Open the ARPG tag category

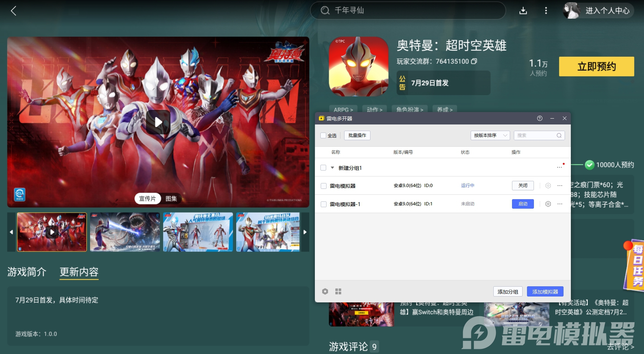pyautogui.click(x=343, y=109)
